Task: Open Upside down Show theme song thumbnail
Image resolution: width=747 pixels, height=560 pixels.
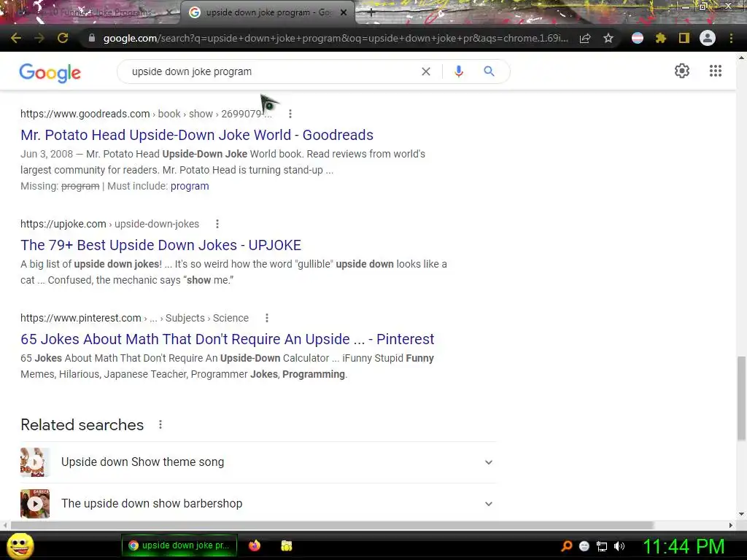Action: (x=35, y=462)
